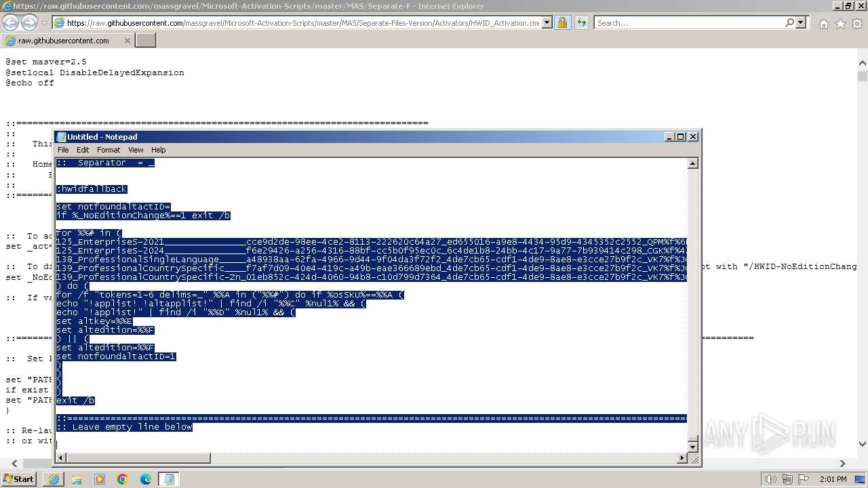Click Notepad vertical scrollbar up arrow
868x488 pixels.
click(x=692, y=163)
